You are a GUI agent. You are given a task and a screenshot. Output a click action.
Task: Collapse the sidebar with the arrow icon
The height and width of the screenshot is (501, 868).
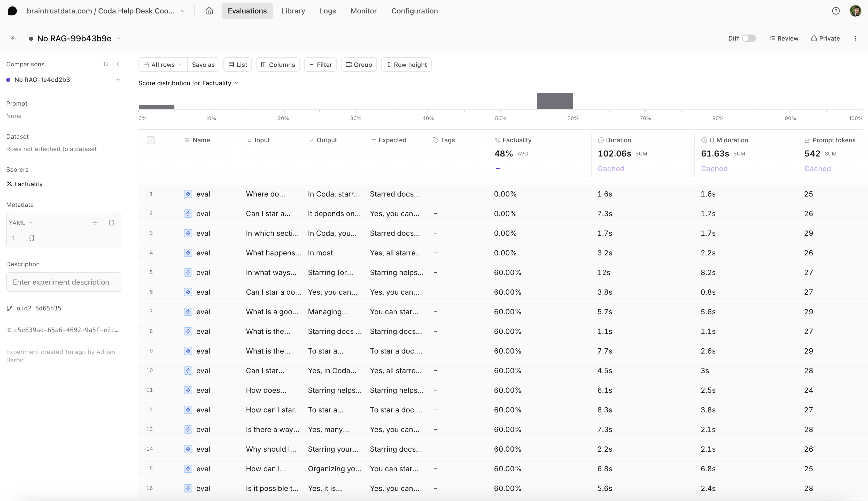coord(118,64)
